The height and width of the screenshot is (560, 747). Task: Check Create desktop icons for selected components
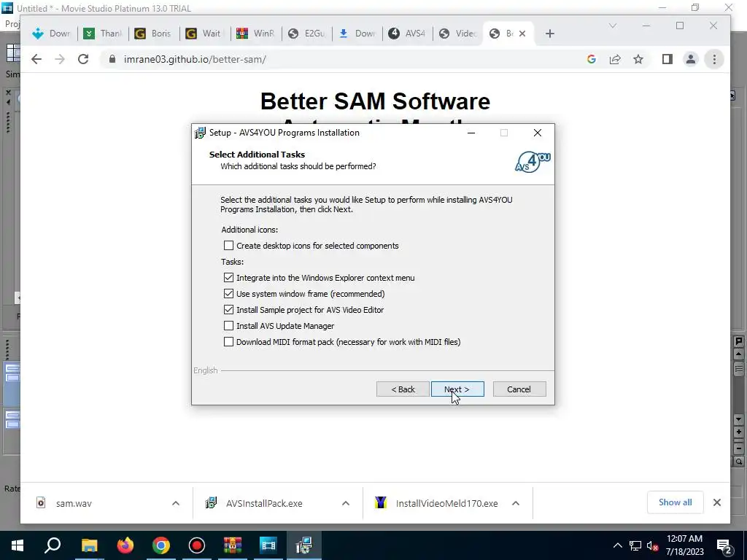pos(228,245)
